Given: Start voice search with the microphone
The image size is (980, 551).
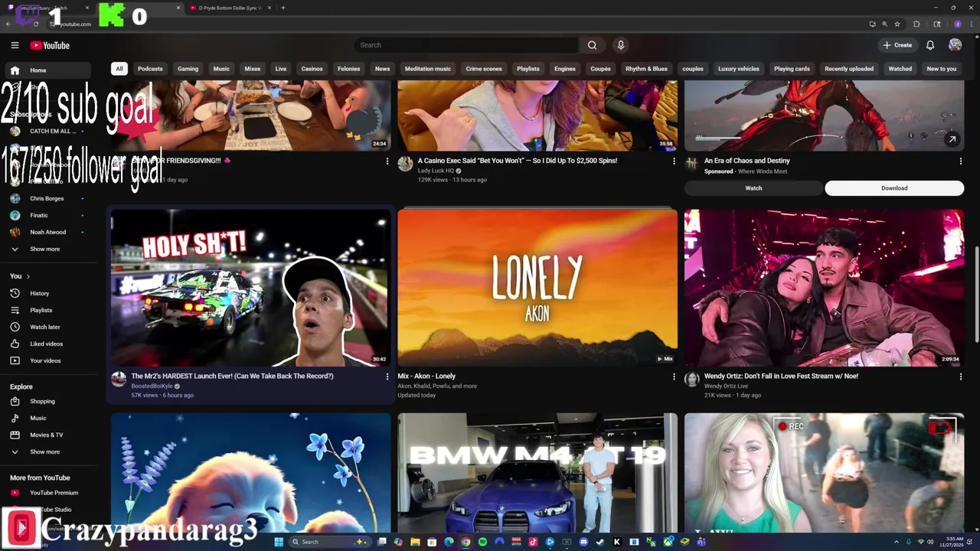Looking at the screenshot, I should pos(621,45).
